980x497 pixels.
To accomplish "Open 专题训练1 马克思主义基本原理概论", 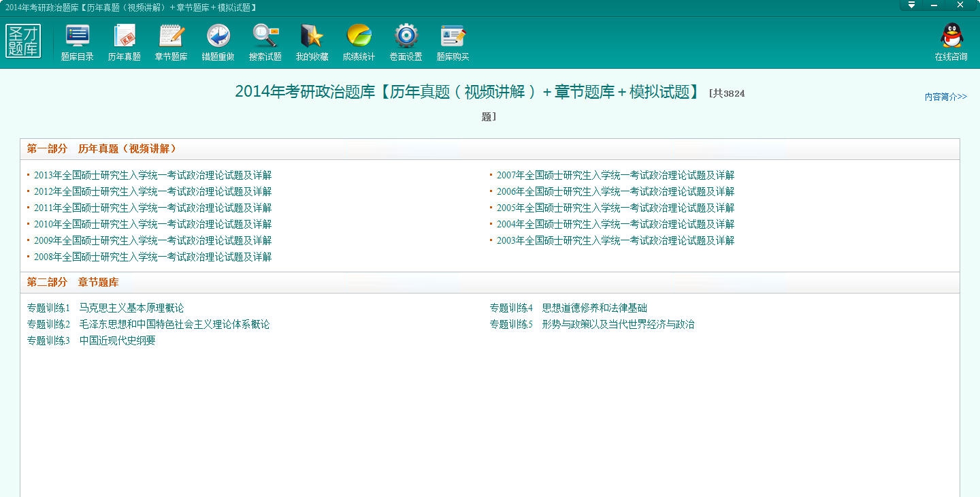I will point(105,308).
